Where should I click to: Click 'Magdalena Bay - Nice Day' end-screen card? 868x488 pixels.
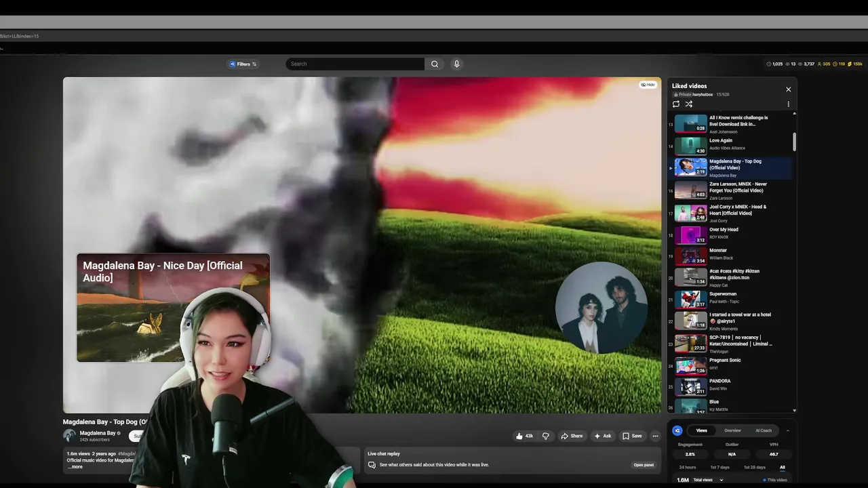173,308
